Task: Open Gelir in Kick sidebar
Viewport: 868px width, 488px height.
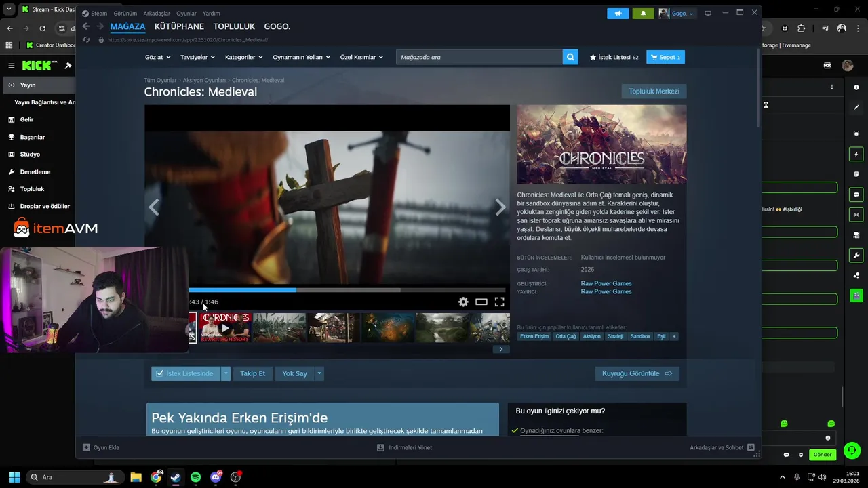Action: (27, 119)
